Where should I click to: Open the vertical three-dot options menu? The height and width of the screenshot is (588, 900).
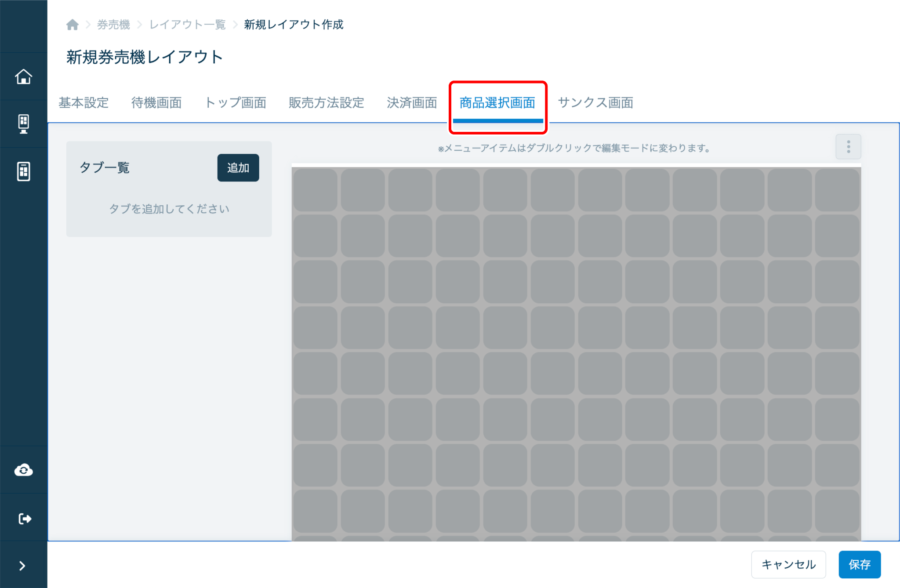848,147
